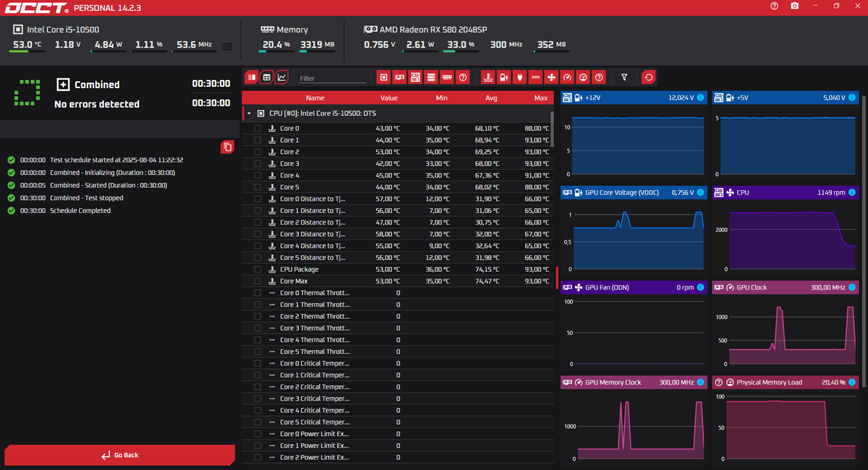Show storage sensors filter icon

431,77
